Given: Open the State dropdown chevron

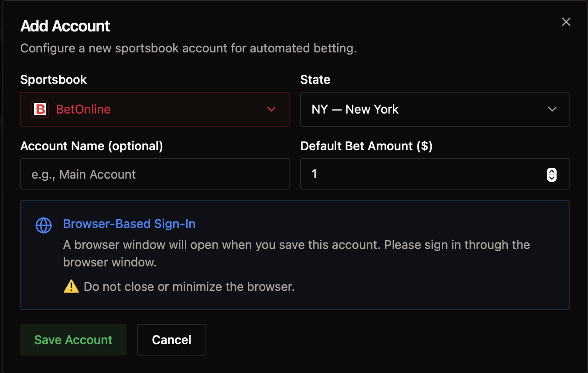Looking at the screenshot, I should 552,109.
